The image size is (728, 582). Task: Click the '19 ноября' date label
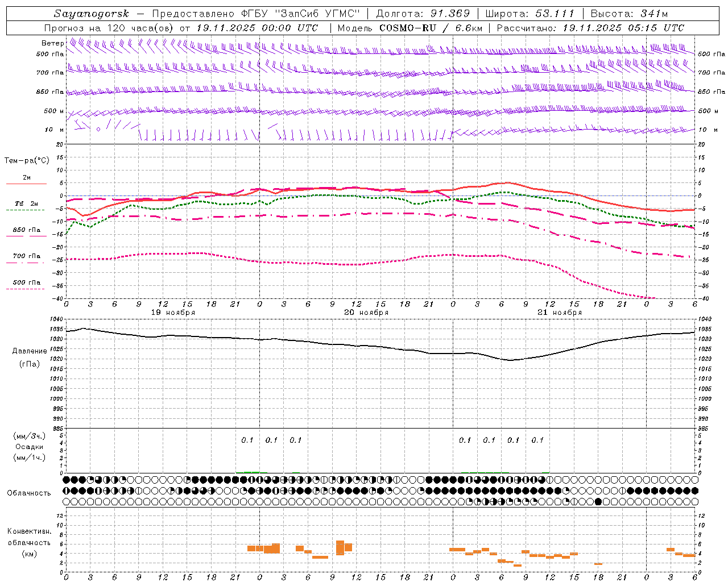[173, 313]
